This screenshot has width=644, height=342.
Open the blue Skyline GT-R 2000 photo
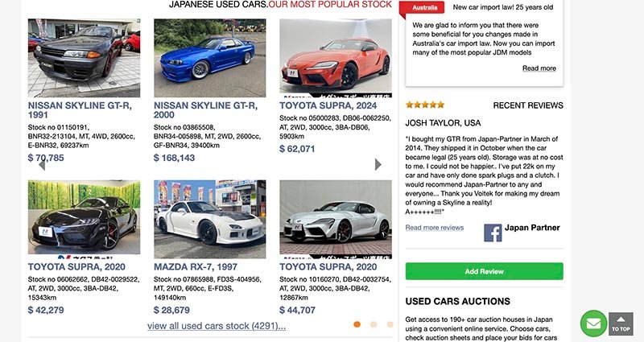(209, 58)
